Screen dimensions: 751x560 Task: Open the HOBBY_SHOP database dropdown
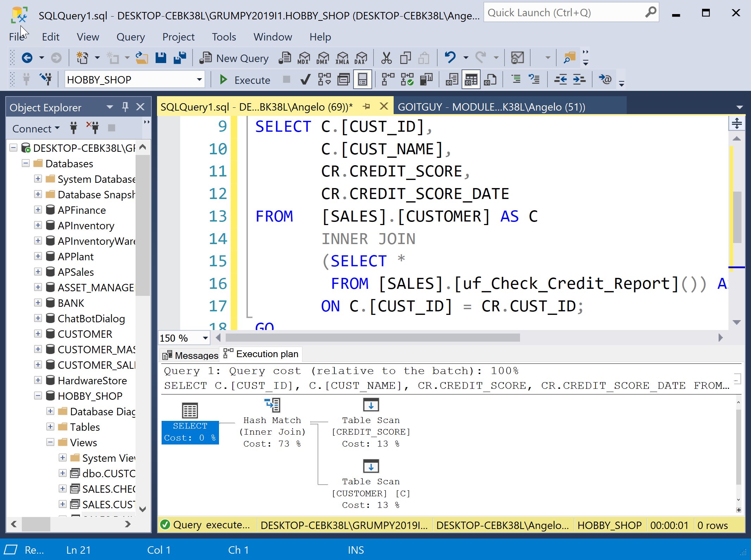[199, 80]
